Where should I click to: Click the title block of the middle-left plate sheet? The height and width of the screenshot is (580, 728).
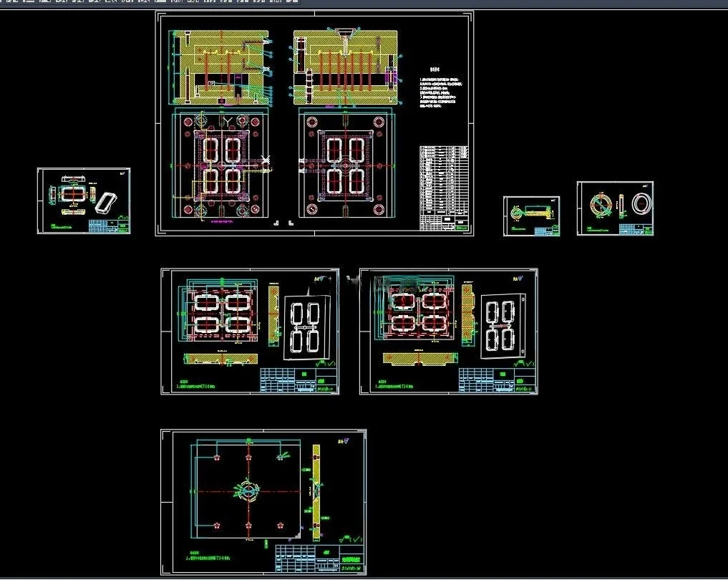pos(299,381)
